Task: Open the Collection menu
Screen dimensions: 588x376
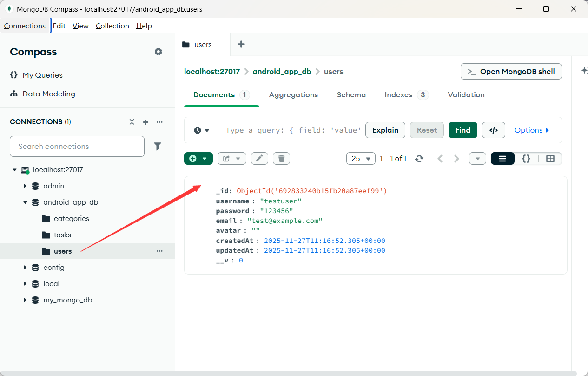Action: click(112, 26)
